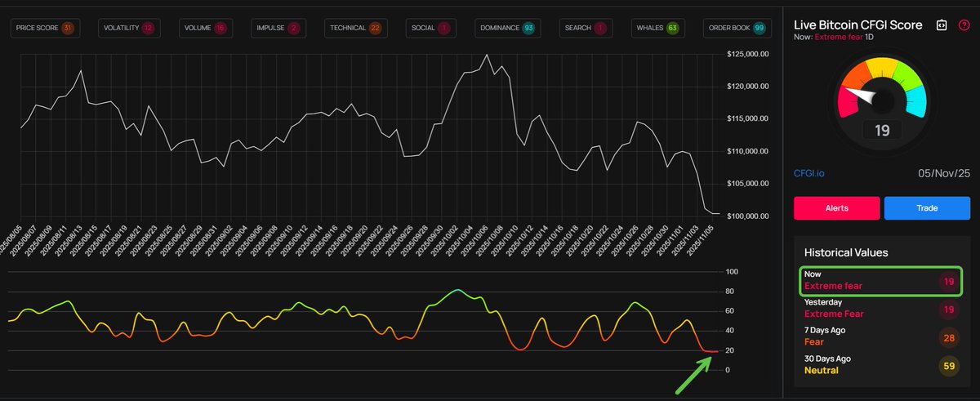Click the red Alerts button
This screenshot has height=401, width=980.
(x=837, y=208)
